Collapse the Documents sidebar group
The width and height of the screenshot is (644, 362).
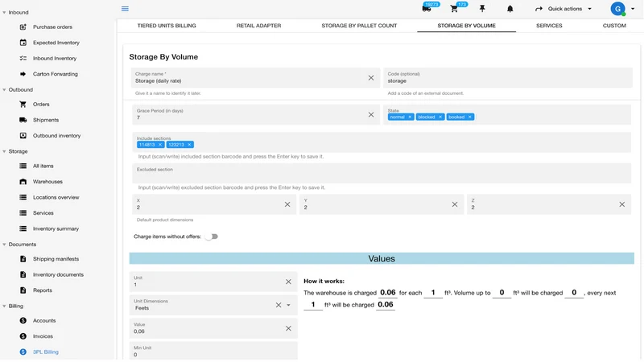coord(4,245)
